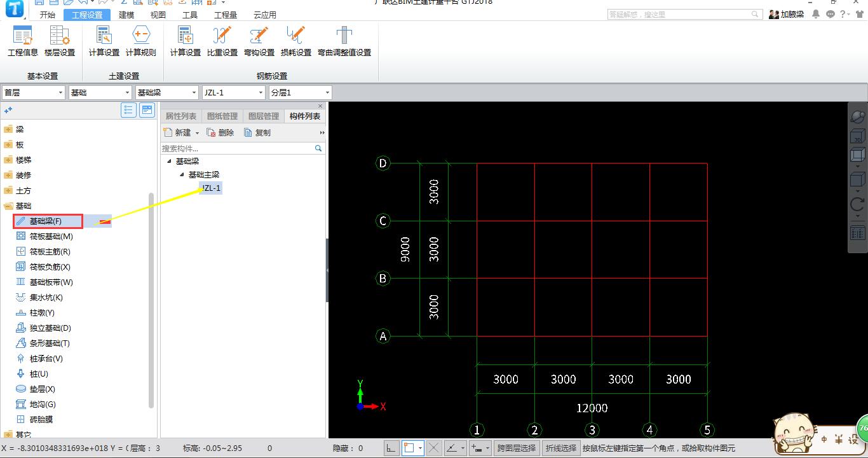Switch navigation panel to panel view icon
The width and height of the screenshot is (868, 458).
pos(147,110)
